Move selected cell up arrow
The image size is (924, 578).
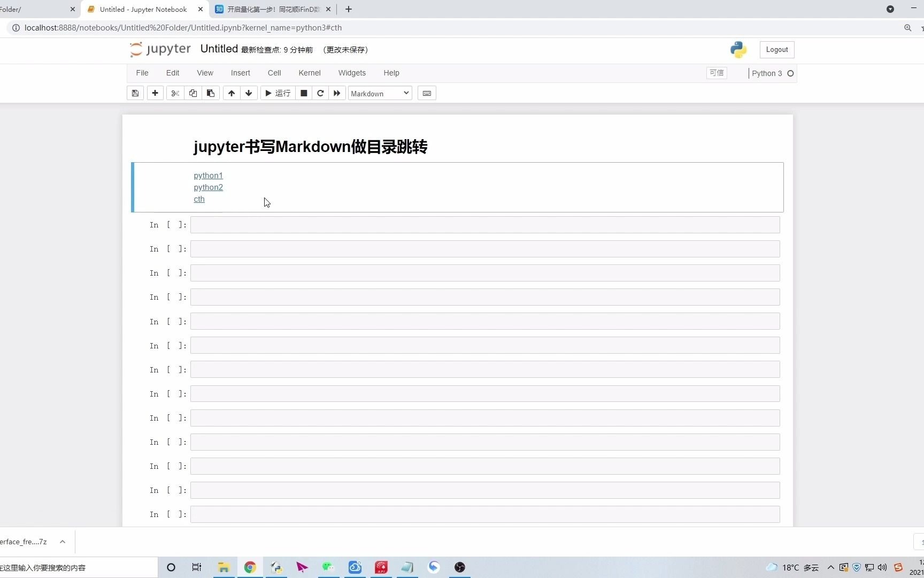coord(232,93)
